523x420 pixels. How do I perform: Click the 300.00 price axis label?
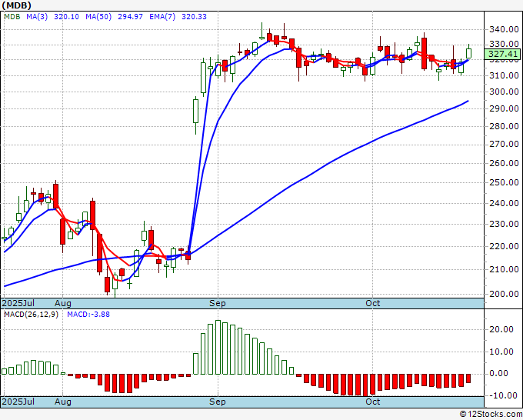pyautogui.click(x=504, y=92)
